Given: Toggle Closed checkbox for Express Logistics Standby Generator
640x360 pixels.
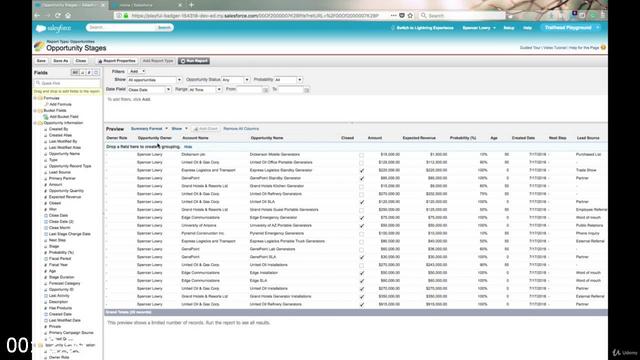Looking at the screenshot, I should coord(361,171).
